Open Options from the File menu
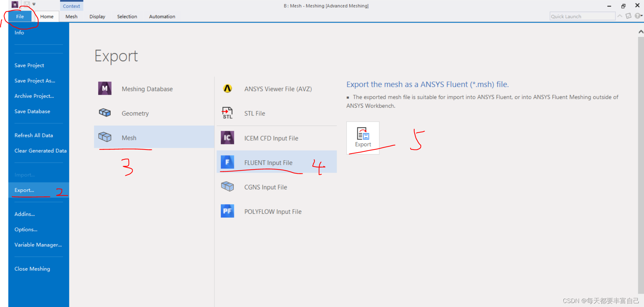This screenshot has height=307, width=644. pyautogui.click(x=26, y=229)
